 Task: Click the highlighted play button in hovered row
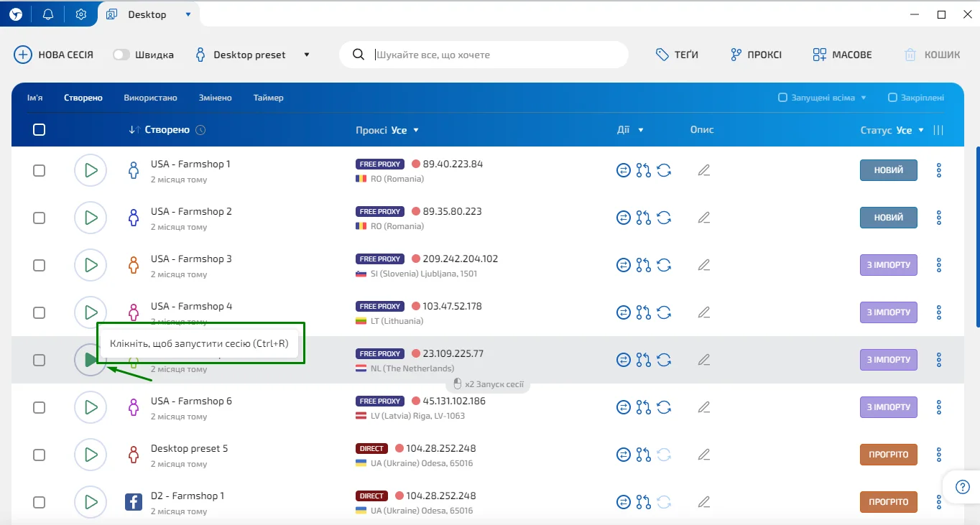click(x=91, y=360)
